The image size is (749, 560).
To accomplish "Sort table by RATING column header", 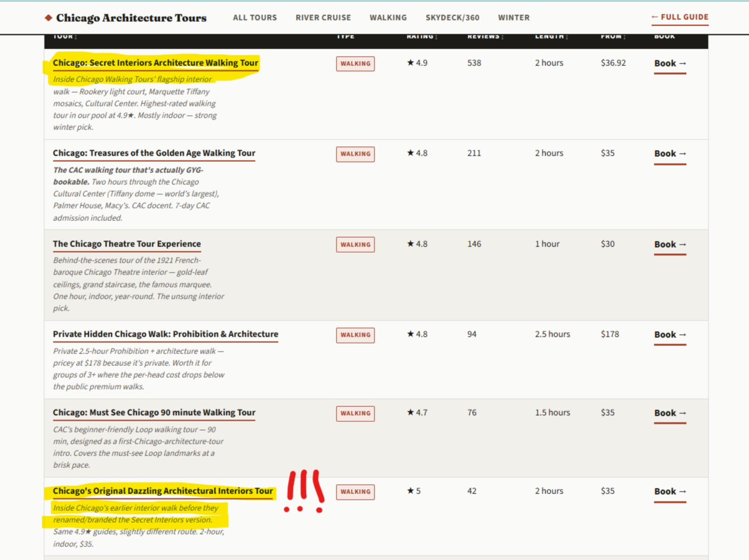I will pos(422,37).
